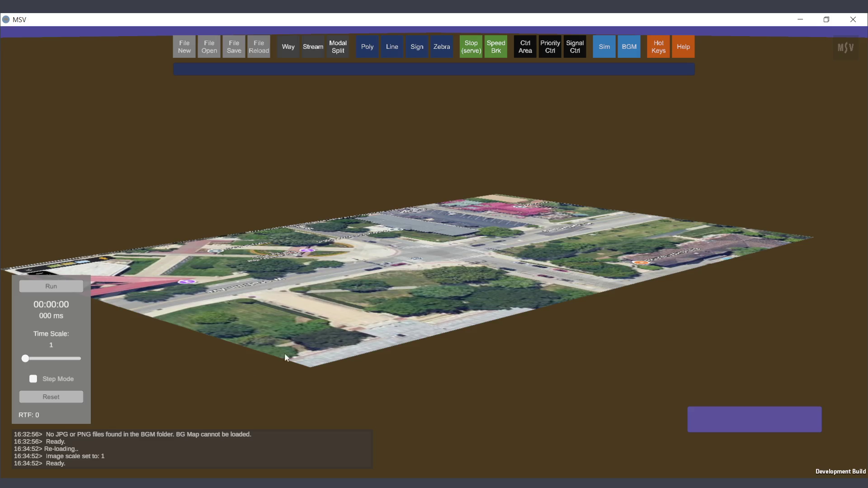This screenshot has height=488, width=868.
Task: Open the Priority Ctrl tool
Action: pyautogui.click(x=550, y=47)
